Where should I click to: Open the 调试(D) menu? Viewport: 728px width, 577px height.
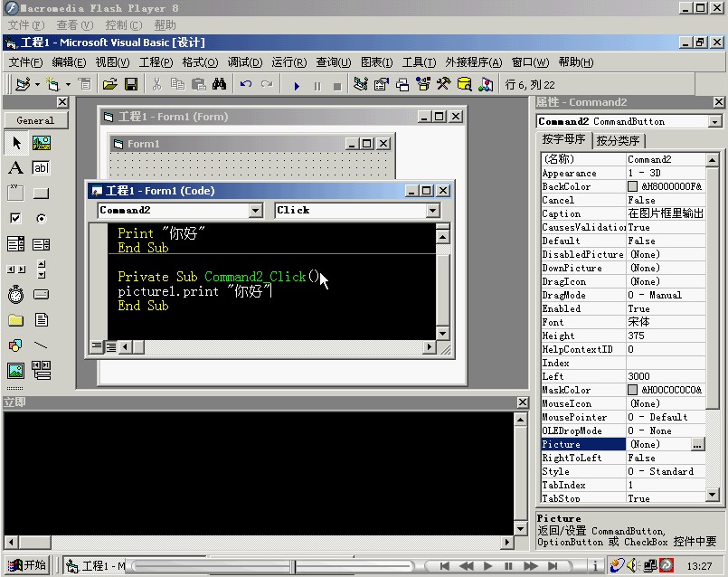(244, 62)
